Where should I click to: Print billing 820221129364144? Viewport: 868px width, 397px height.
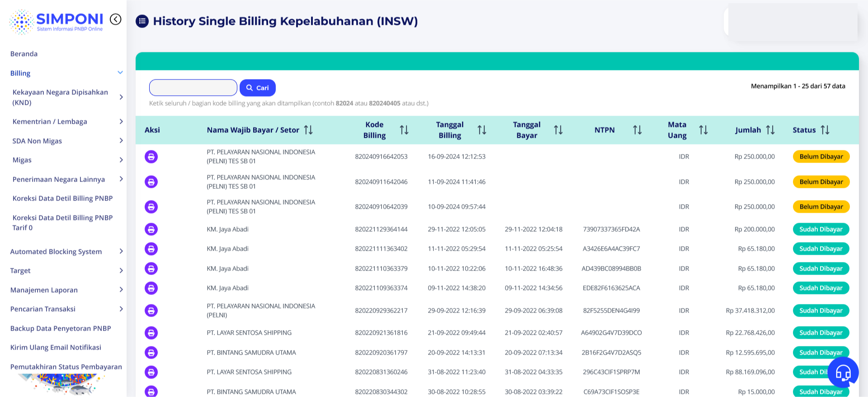pyautogui.click(x=151, y=229)
